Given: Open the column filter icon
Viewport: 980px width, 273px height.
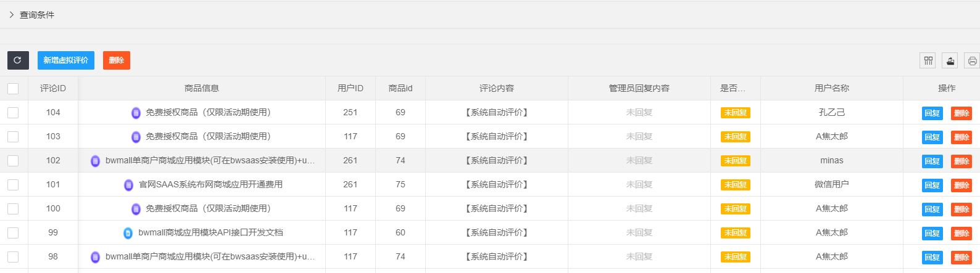Looking at the screenshot, I should [928, 60].
